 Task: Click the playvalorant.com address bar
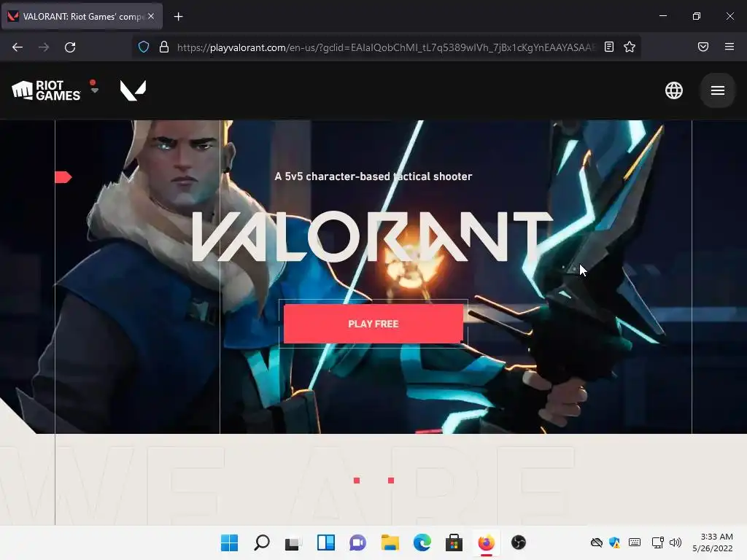point(386,47)
